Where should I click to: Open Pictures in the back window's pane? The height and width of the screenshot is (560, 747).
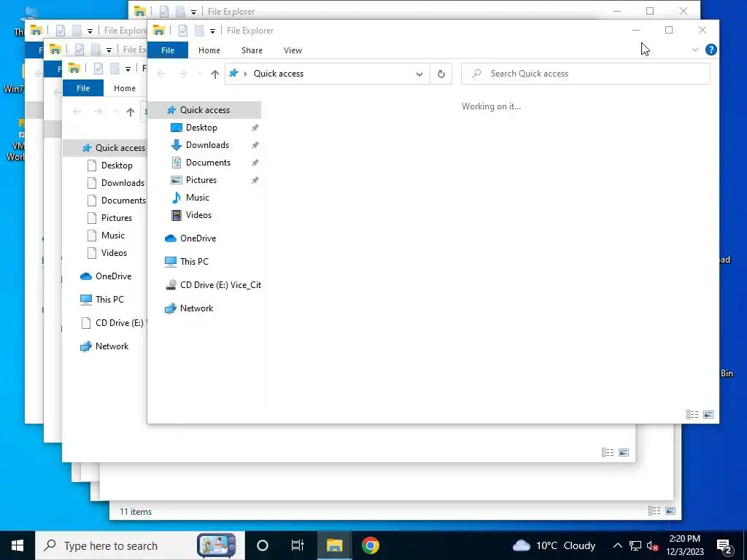pos(116,217)
